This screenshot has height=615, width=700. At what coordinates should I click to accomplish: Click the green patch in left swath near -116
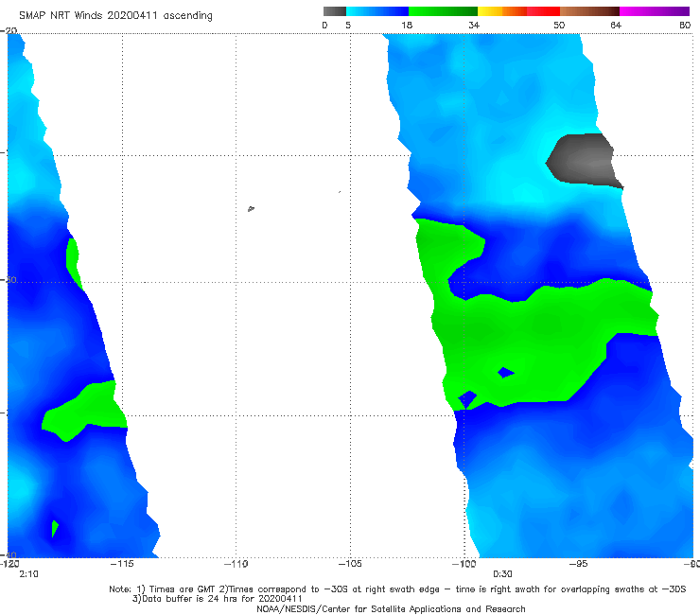click(x=85, y=411)
